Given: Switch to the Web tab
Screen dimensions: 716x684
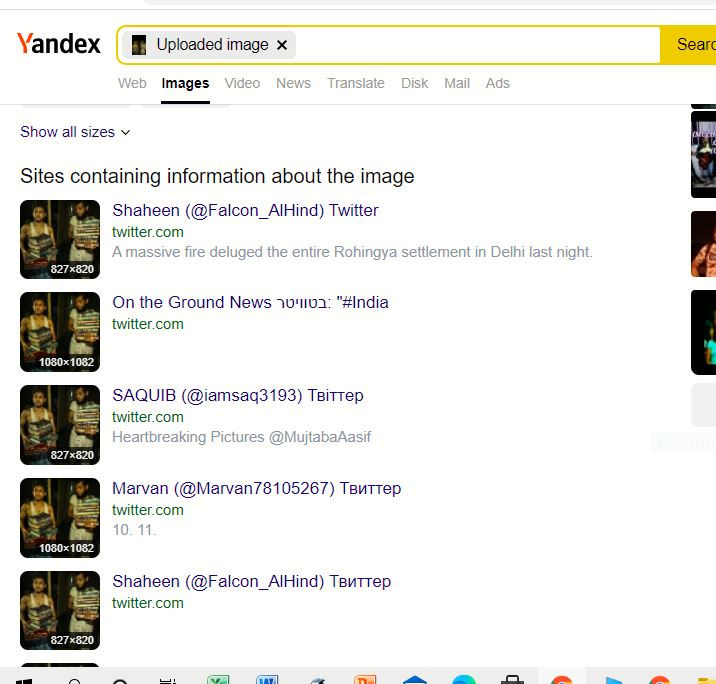Looking at the screenshot, I should 132,83.
